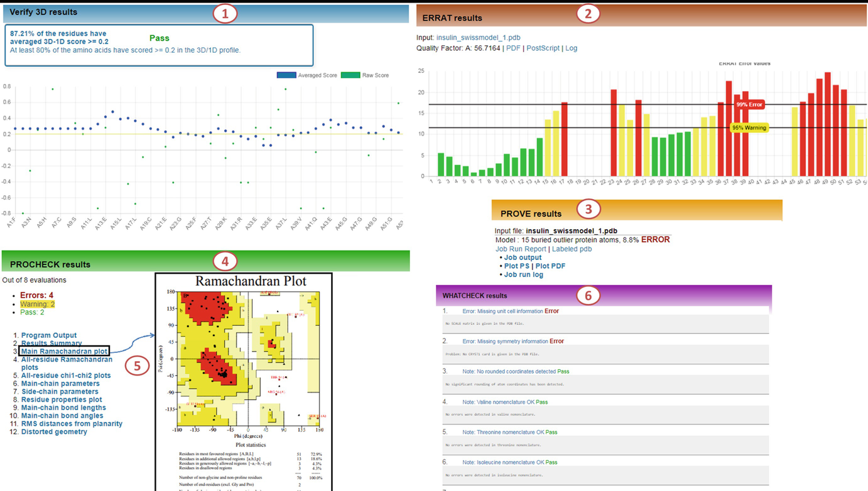Open Side-chain parameters link
This screenshot has width=868, height=491.
(x=60, y=392)
